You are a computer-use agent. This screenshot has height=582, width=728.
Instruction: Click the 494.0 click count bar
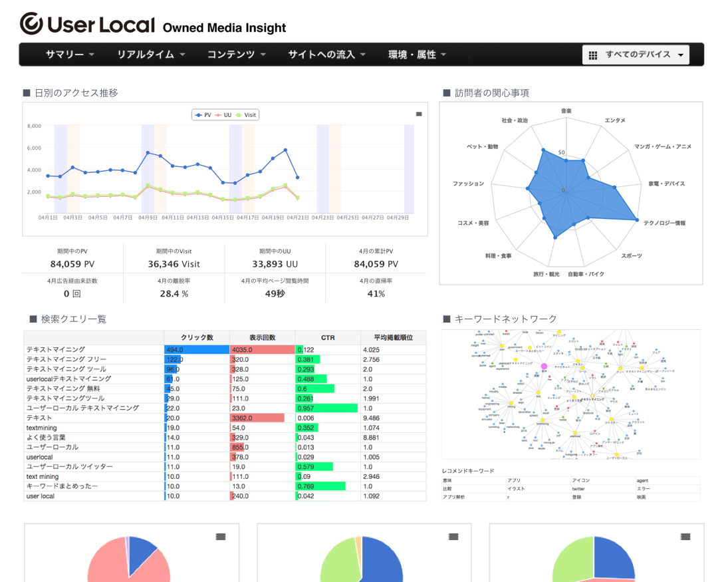[197, 350]
